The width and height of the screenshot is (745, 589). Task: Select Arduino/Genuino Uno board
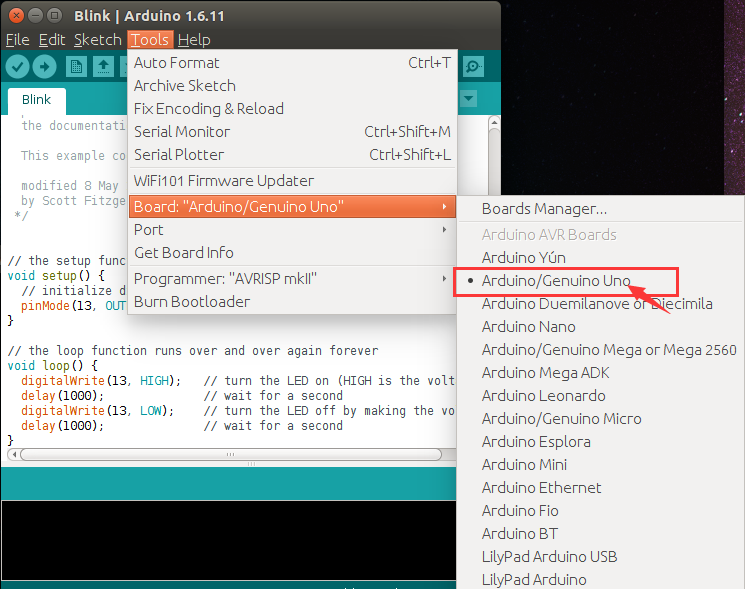(601, 281)
